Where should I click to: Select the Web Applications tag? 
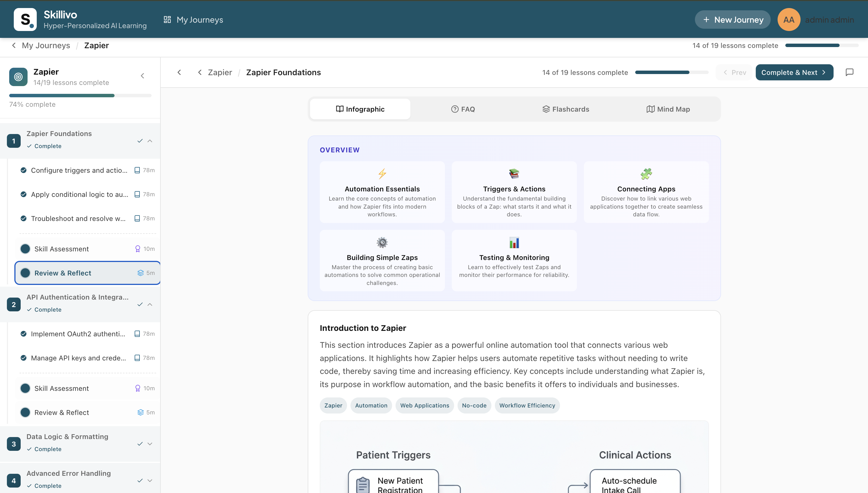424,405
